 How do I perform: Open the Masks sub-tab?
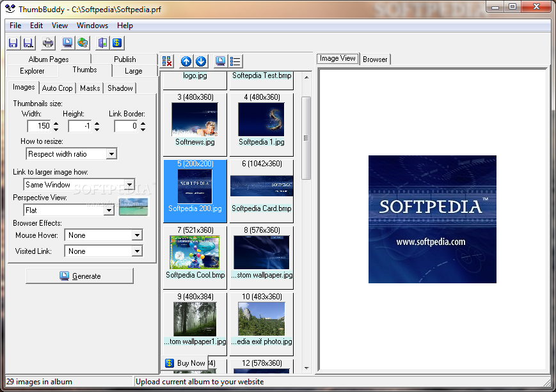(90, 88)
